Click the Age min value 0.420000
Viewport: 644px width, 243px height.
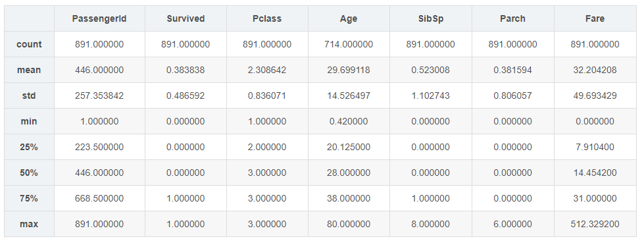click(349, 121)
